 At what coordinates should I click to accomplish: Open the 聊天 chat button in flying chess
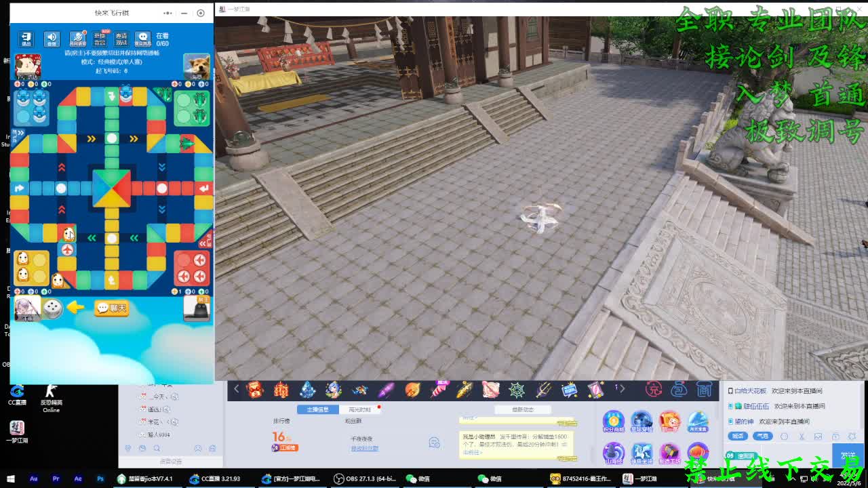pos(112,308)
